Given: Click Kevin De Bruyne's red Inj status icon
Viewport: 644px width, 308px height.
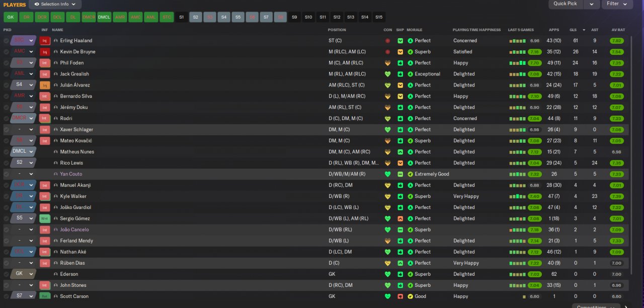Looking at the screenshot, I should pyautogui.click(x=45, y=52).
